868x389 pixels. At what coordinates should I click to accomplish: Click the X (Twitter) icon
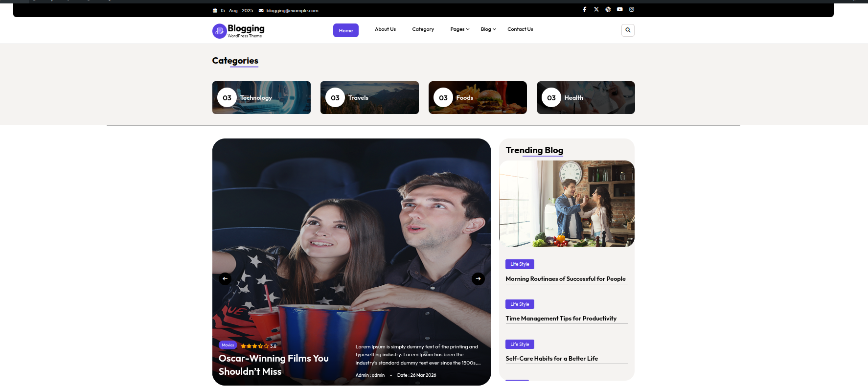(x=596, y=9)
